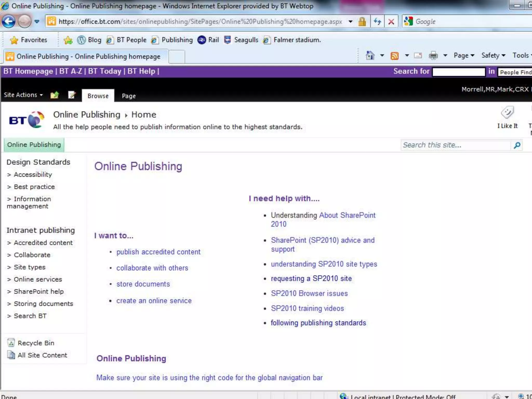532x399 pixels.
Task: Open the Favorites star button
Action: (x=29, y=40)
